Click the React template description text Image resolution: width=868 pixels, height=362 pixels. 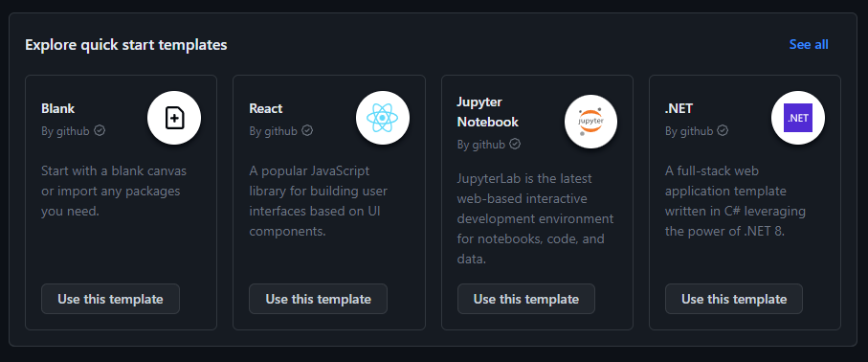[319, 201]
